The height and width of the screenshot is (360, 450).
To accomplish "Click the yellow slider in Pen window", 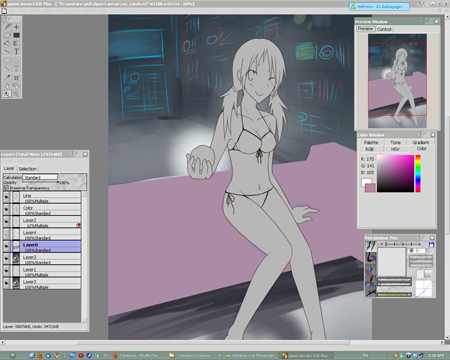I will coord(394,295).
